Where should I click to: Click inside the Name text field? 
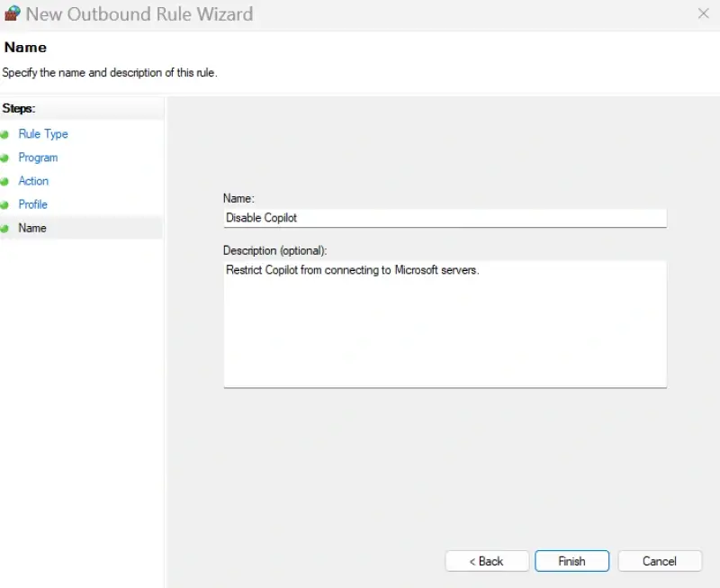tap(444, 217)
